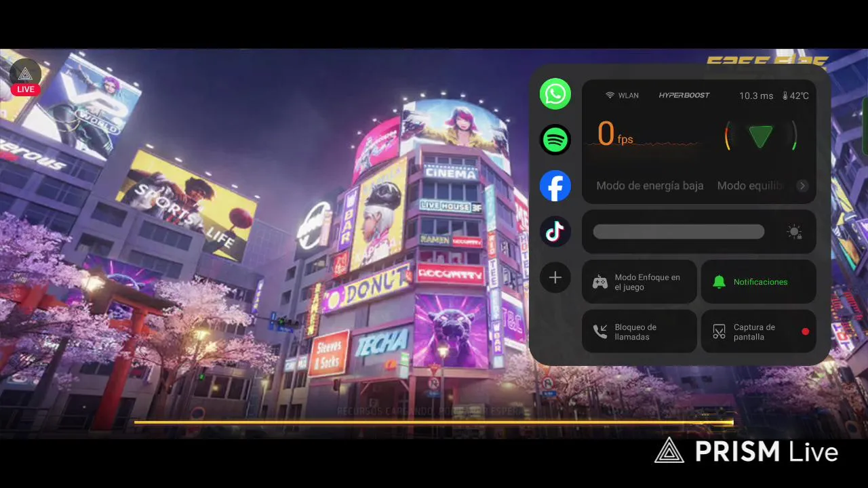Tap the 0 fps counter
Screen dimensions: 868x488
point(615,134)
